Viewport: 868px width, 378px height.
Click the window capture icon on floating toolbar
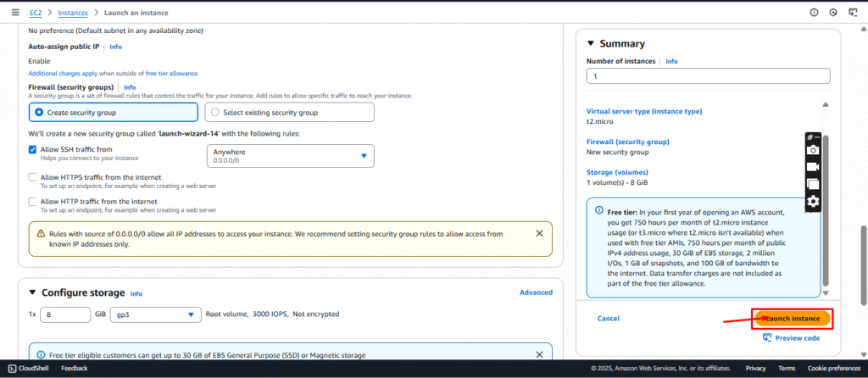tap(813, 184)
